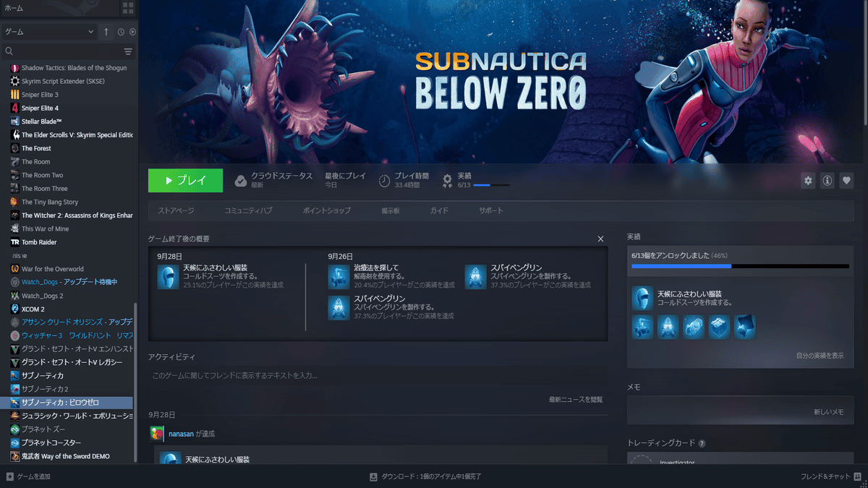868x488 pixels.
Task: Click the up-arrow sort button beside the ゲーム dropdown
Action: click(x=106, y=32)
